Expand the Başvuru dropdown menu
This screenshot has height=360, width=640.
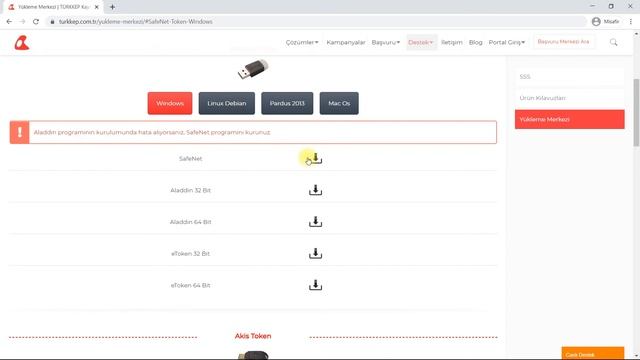coord(386,42)
